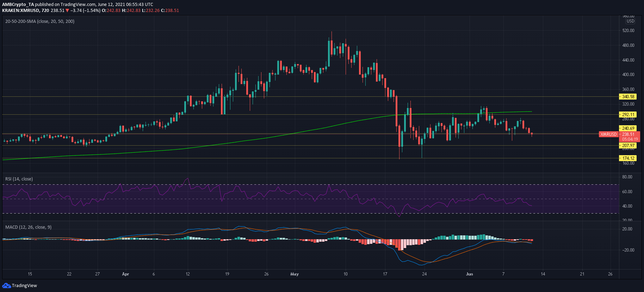Click the date 26 at right end of axis

click(610, 274)
